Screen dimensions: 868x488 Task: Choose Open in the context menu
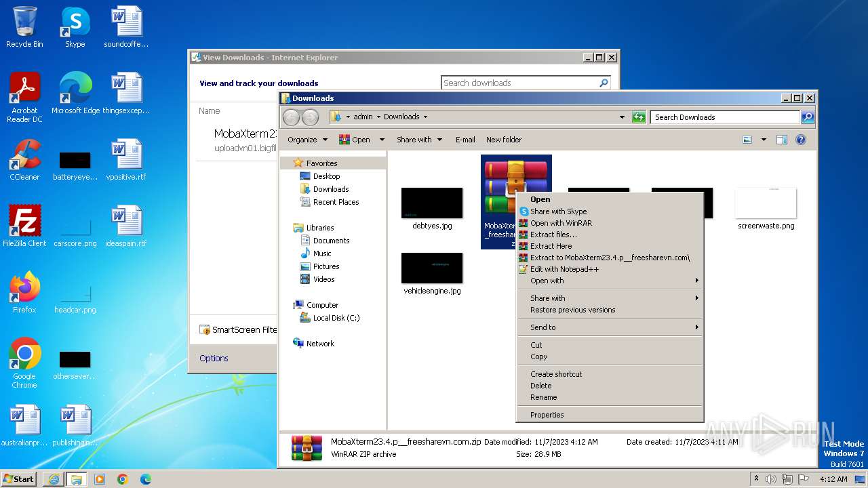click(x=610, y=199)
